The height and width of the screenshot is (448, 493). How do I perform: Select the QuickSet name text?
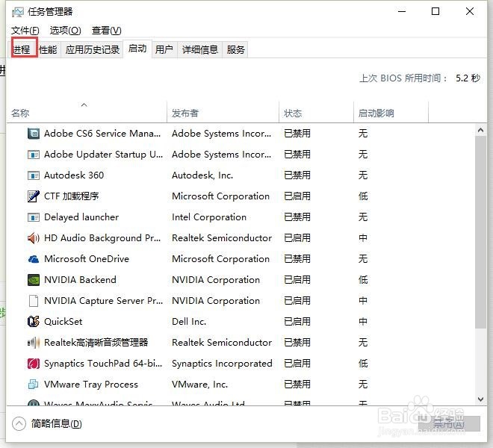pyautogui.click(x=63, y=322)
